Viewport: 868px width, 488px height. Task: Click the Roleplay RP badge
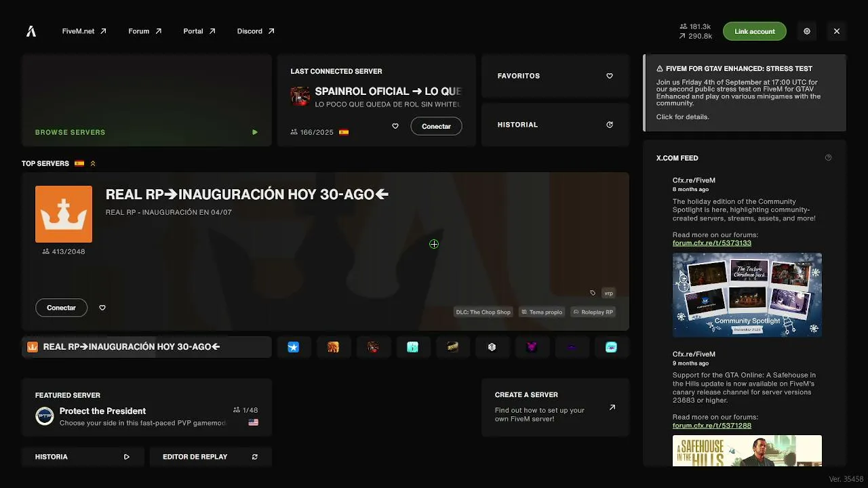coord(593,312)
